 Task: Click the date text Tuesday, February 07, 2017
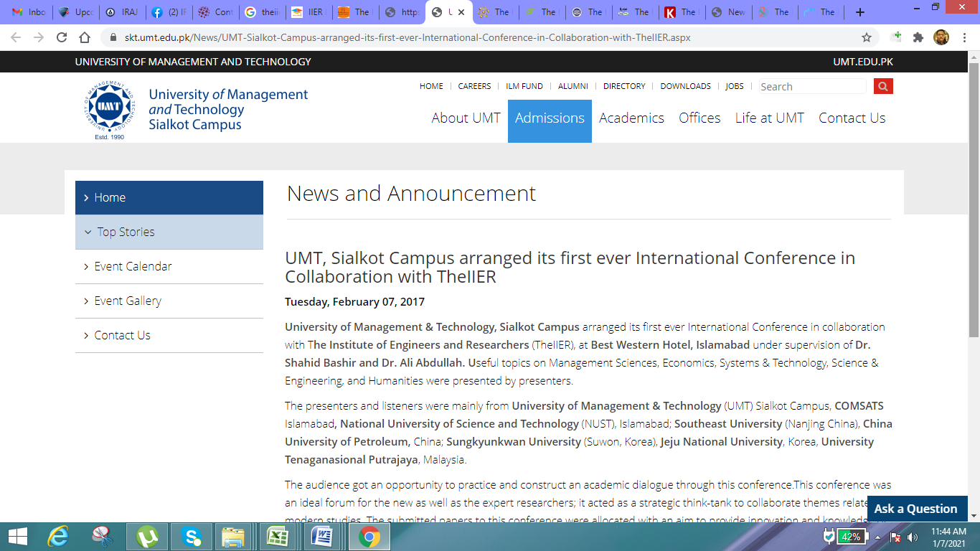point(354,302)
